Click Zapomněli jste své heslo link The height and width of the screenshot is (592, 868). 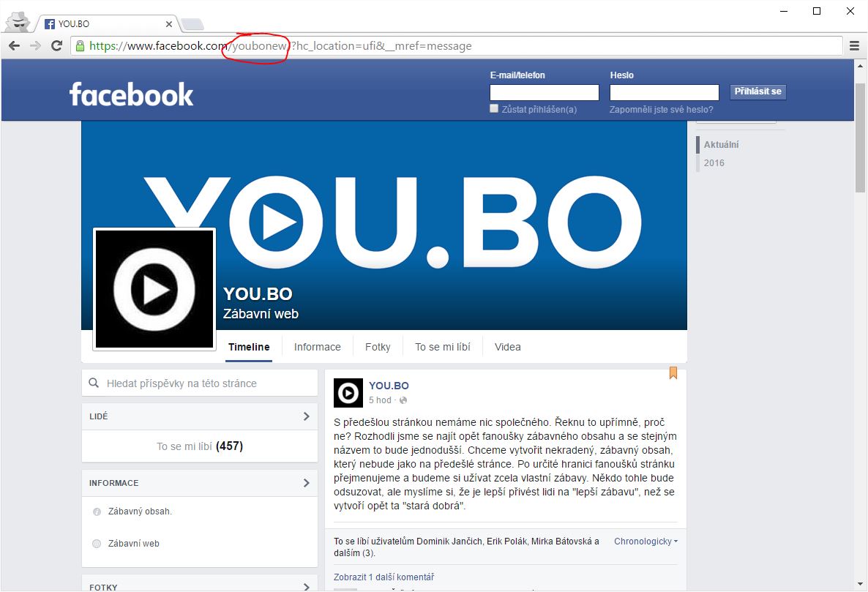[661, 110]
